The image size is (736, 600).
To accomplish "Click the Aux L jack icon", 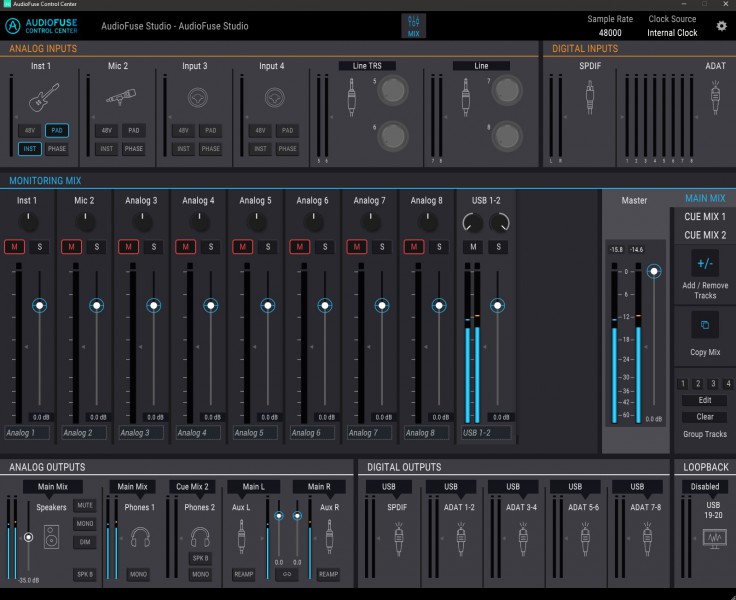I will point(241,537).
